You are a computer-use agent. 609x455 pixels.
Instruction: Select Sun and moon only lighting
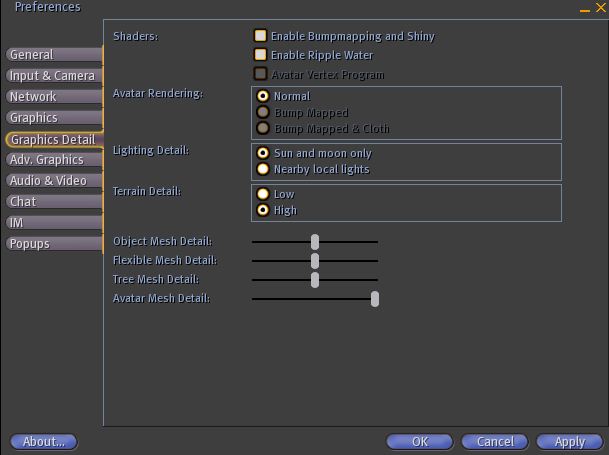pos(263,154)
